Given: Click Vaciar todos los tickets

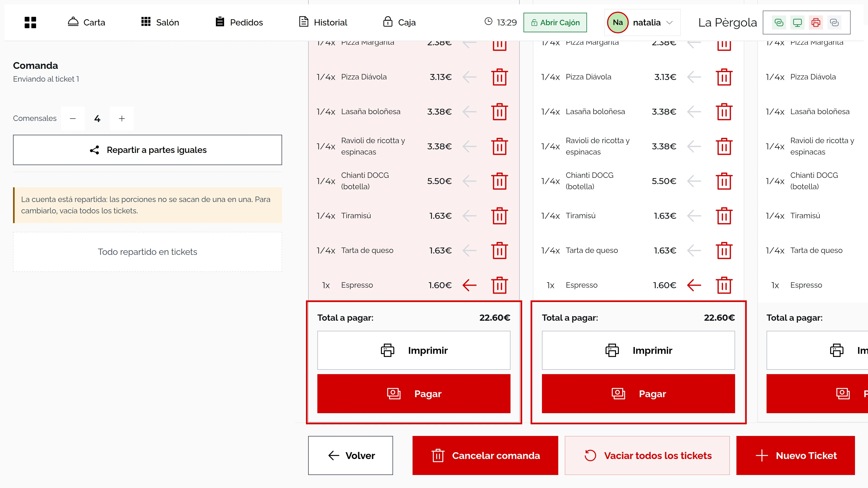Looking at the screenshot, I should pyautogui.click(x=647, y=456).
